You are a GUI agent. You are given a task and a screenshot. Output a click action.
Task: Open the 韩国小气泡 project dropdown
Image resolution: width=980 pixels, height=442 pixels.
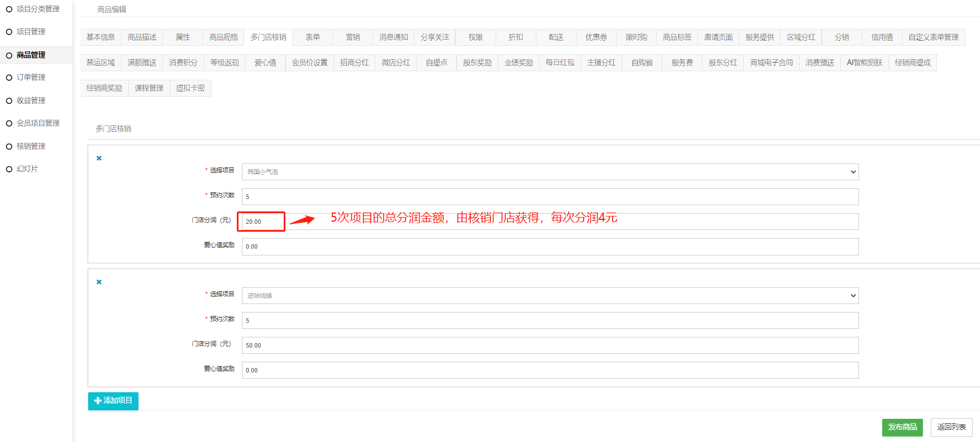click(x=550, y=172)
